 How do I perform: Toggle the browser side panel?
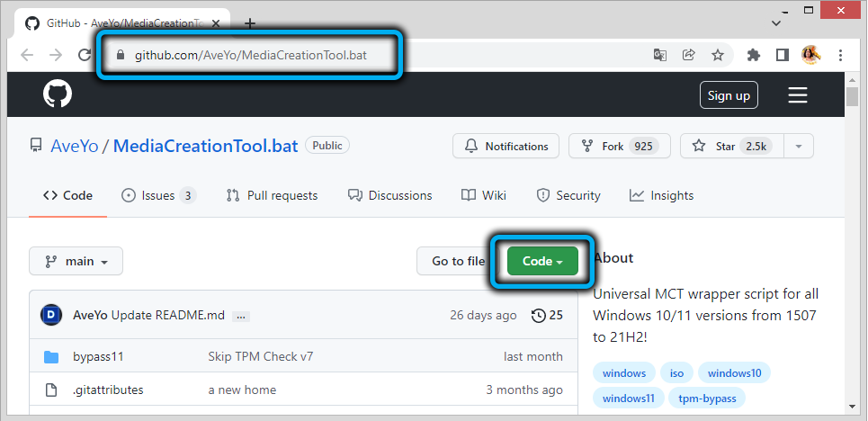[782, 55]
